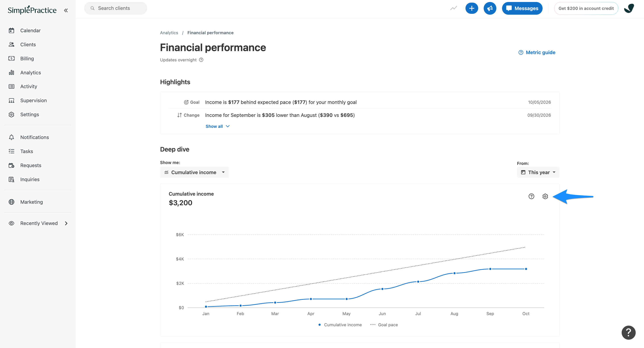Open Settings in sidebar
644x348 pixels.
pyautogui.click(x=30, y=115)
